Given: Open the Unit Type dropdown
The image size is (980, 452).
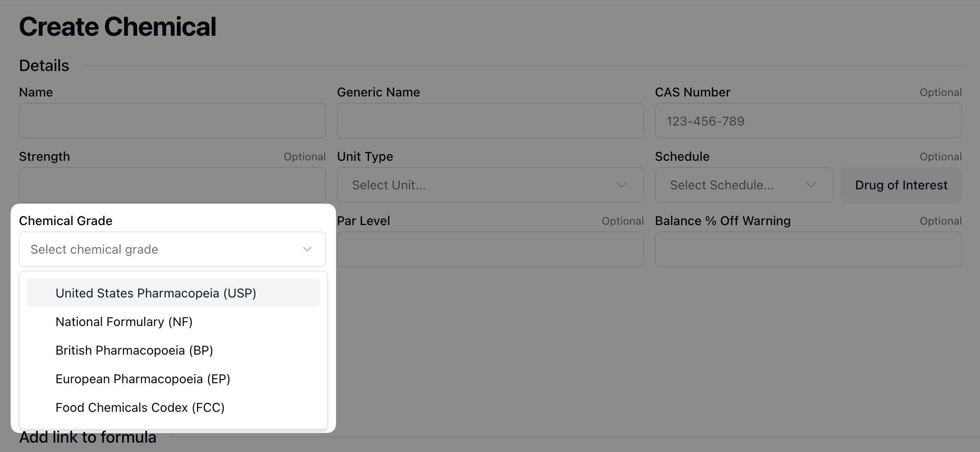Looking at the screenshot, I should click(x=490, y=185).
